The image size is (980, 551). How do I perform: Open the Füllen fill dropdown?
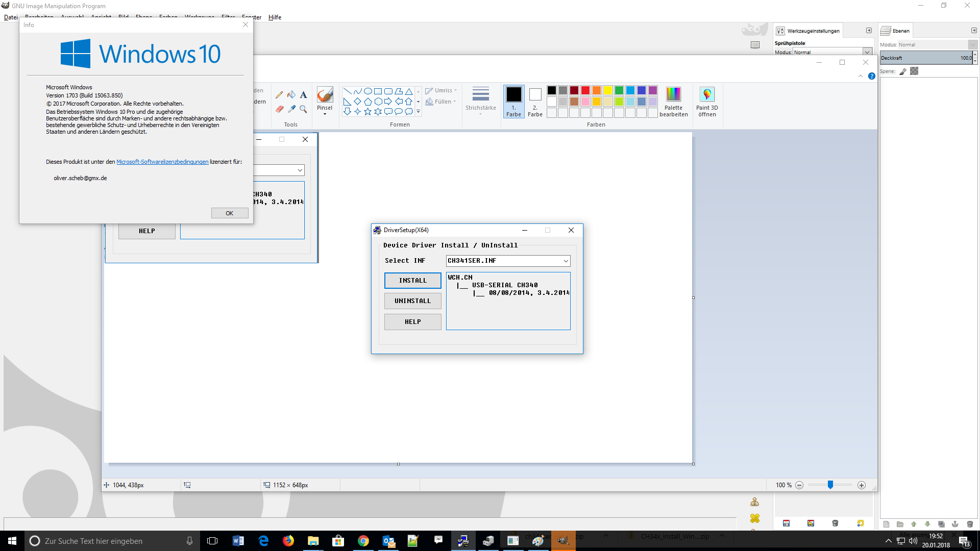[x=442, y=102]
